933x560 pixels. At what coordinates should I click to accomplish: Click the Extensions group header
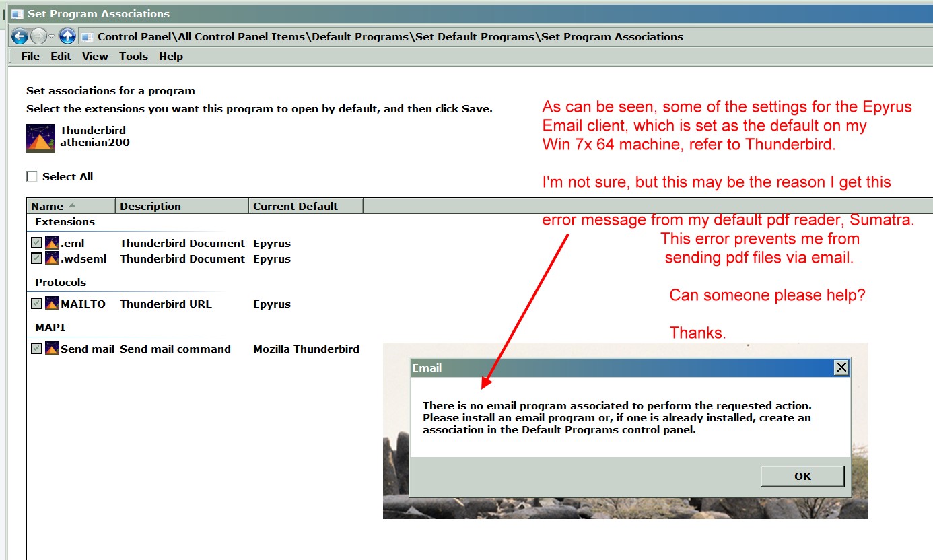coord(65,222)
